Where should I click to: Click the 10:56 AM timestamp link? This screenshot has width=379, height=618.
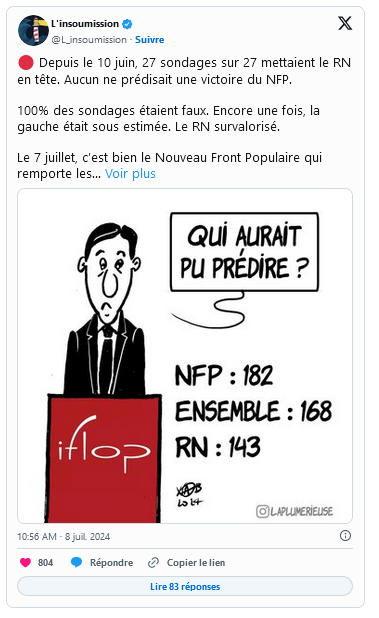pyautogui.click(x=63, y=536)
